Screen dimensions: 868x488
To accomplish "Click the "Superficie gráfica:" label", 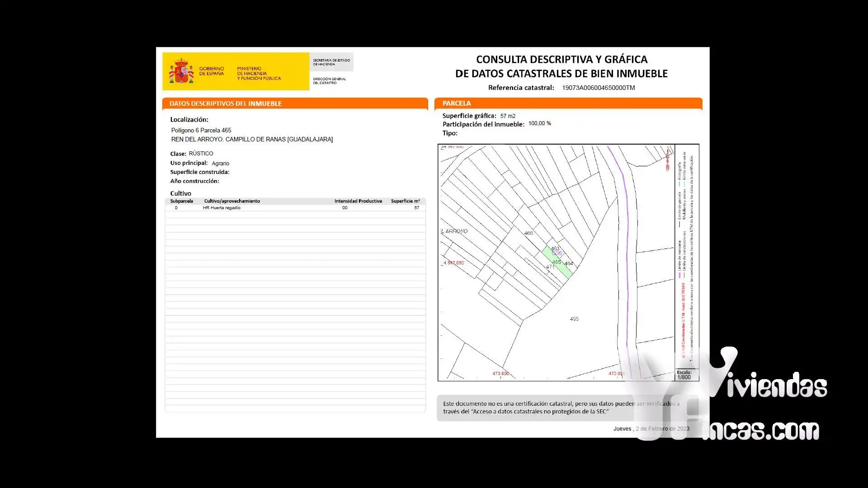I will [469, 116].
